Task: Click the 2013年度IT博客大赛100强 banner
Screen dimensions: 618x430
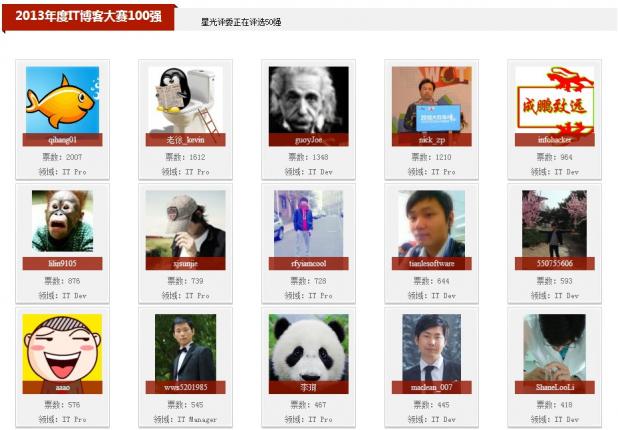Action: click(x=88, y=17)
